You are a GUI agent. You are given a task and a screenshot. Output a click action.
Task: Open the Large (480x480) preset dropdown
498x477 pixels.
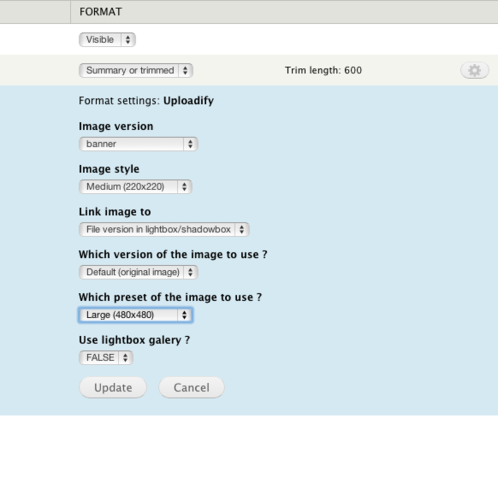tap(135, 315)
